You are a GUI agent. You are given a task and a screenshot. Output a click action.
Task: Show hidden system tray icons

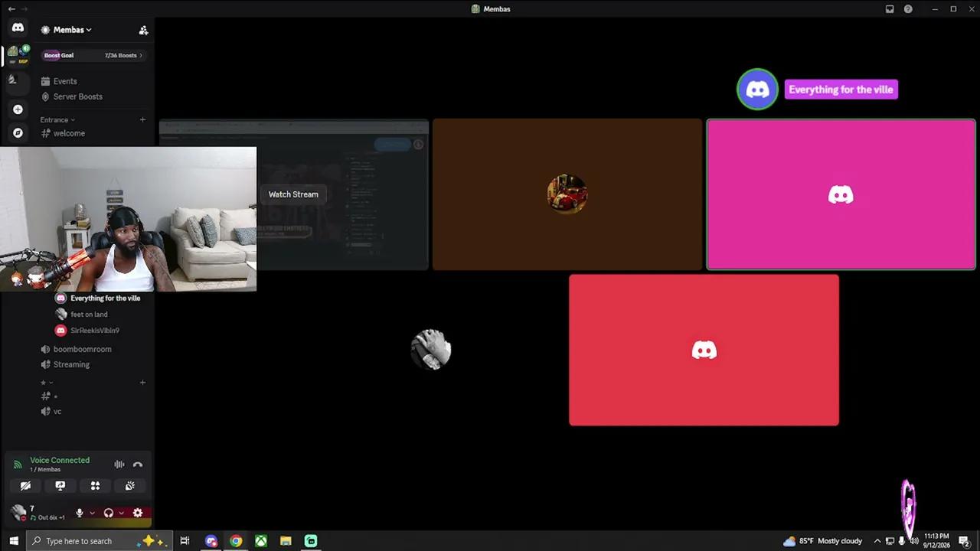tap(877, 541)
